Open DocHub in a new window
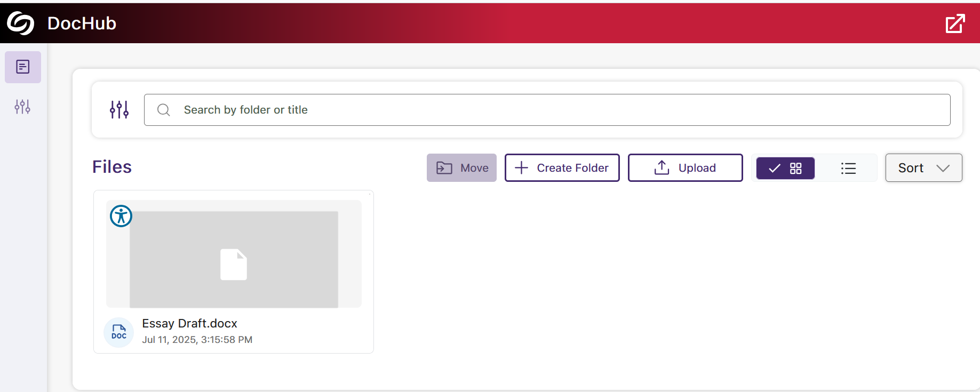The image size is (980, 392). (954, 23)
